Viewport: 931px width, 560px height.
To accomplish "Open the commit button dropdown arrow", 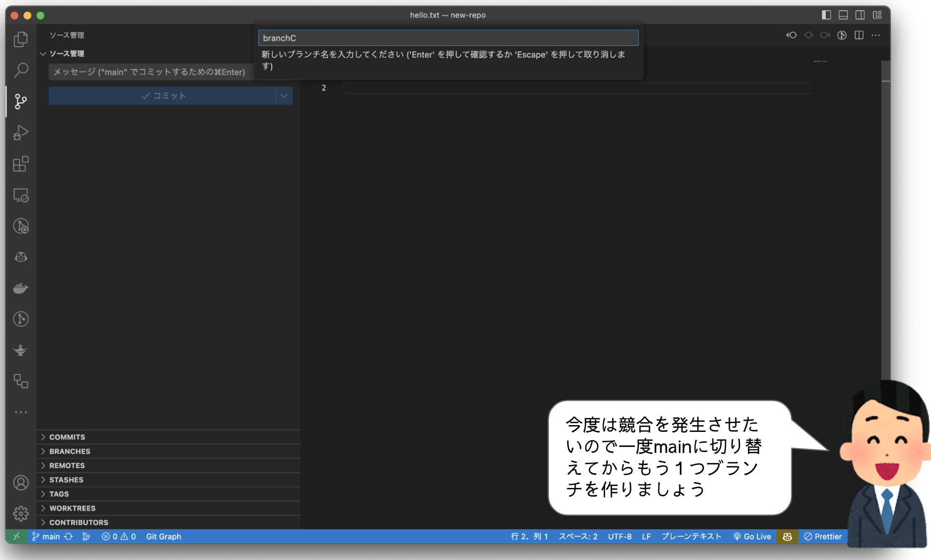I will coord(284,95).
